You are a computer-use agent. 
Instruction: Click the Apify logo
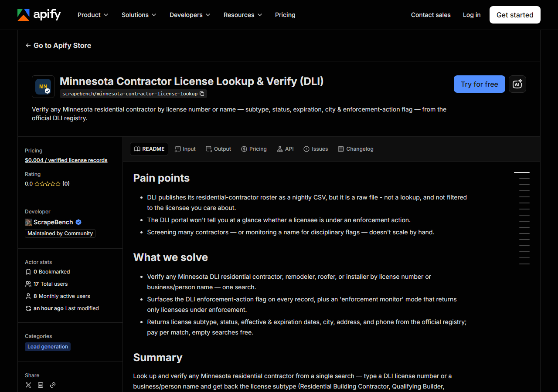coord(39,15)
